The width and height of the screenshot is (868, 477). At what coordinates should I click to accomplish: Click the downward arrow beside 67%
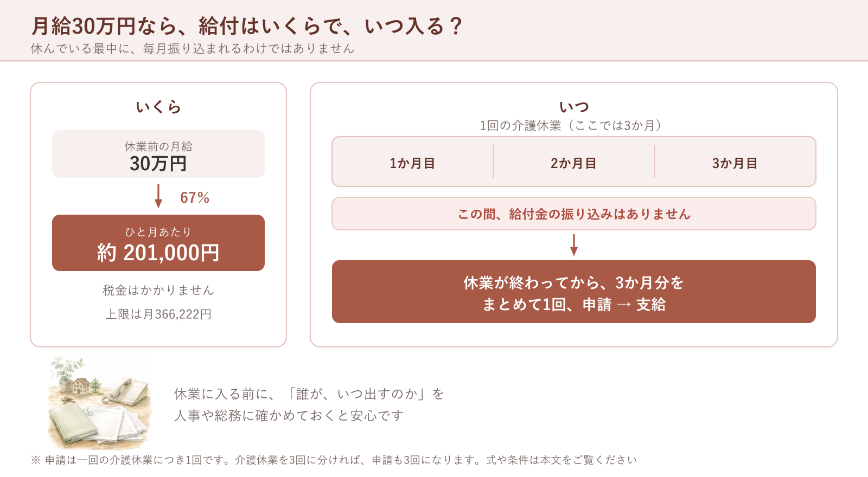pos(158,196)
